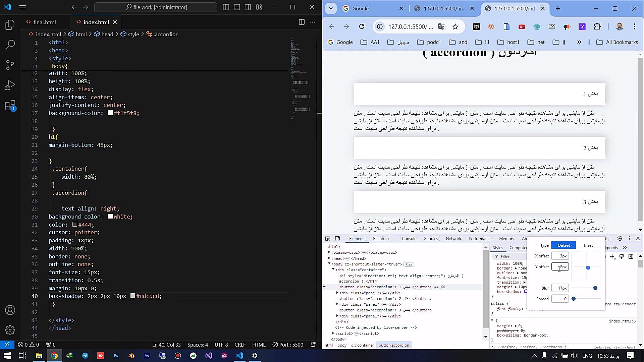This screenshot has height=362, width=644.
Task: Split the VS Code editor to the right
Action: coord(302,22)
